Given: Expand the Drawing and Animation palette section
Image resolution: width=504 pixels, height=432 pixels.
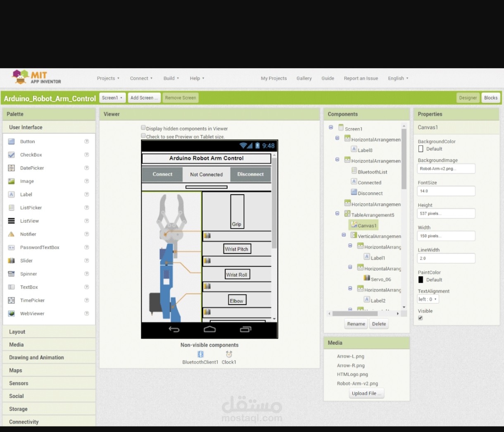Looking at the screenshot, I should (x=49, y=358).
